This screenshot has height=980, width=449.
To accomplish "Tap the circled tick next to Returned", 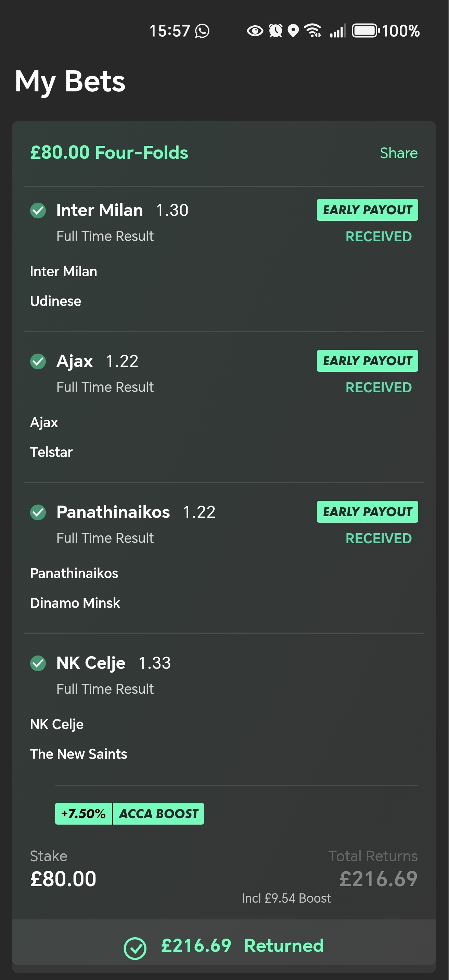I will (x=135, y=949).
